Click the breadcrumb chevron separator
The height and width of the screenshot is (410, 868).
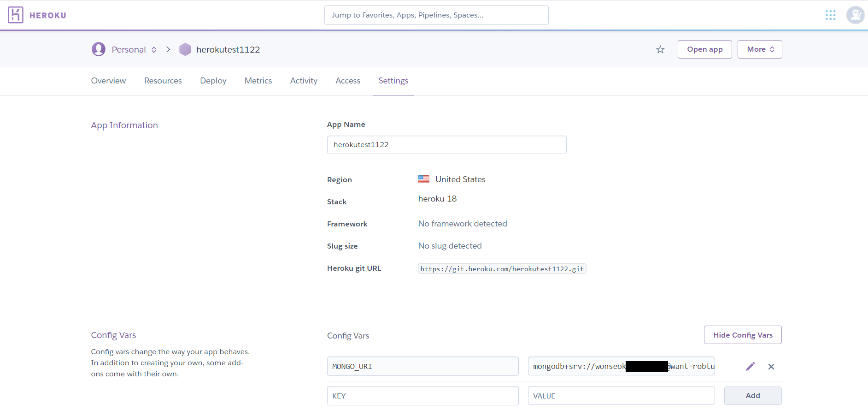(x=168, y=49)
